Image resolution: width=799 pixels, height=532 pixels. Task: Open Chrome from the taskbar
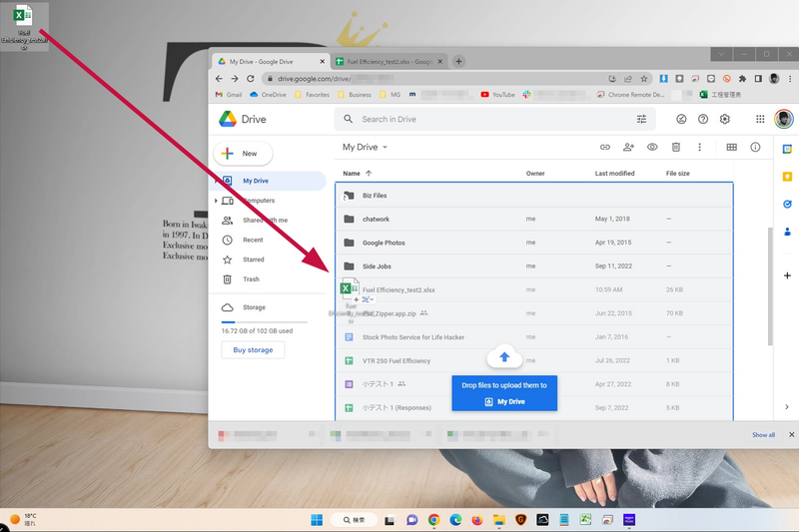434,520
